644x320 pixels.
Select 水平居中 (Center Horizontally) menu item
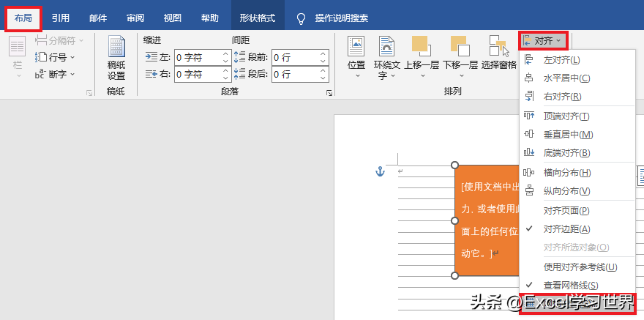[x=566, y=78]
